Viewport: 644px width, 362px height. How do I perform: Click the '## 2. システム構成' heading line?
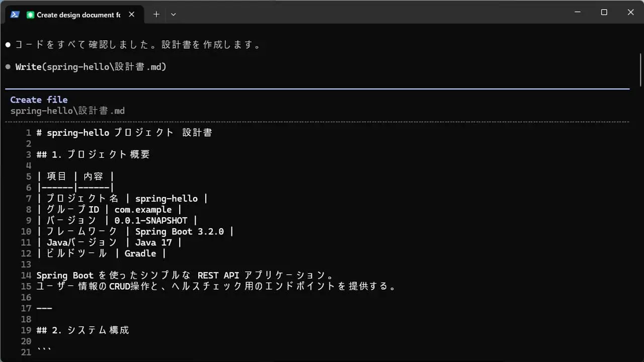tap(83, 330)
